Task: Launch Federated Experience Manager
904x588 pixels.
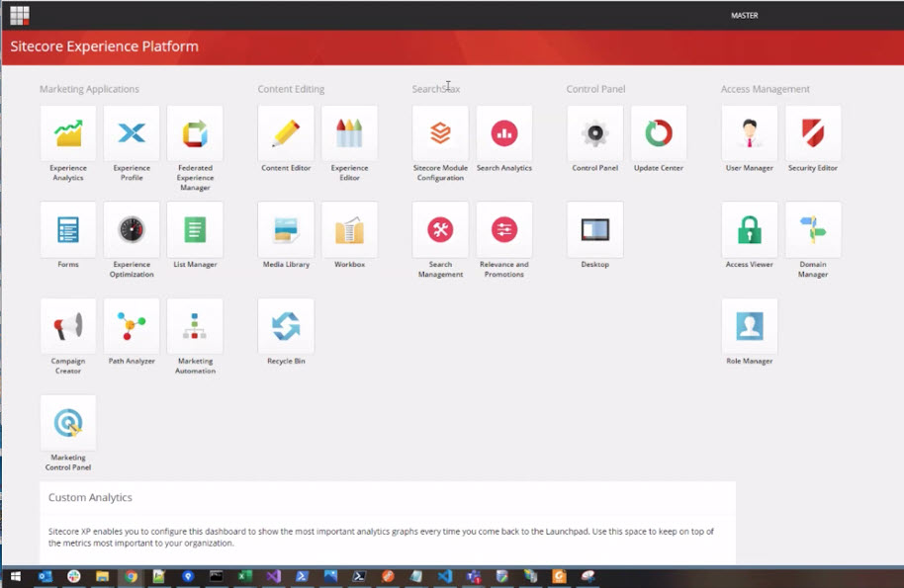Action: point(195,133)
